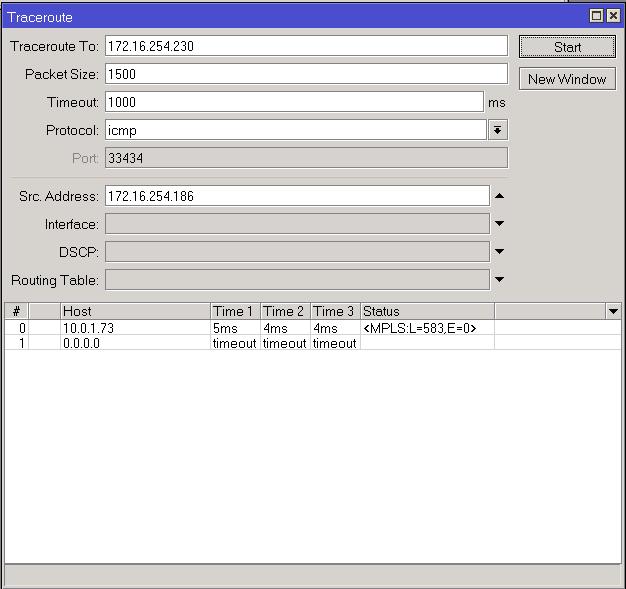The width and height of the screenshot is (626, 589).
Task: Click the Status column header
Action: [427, 311]
